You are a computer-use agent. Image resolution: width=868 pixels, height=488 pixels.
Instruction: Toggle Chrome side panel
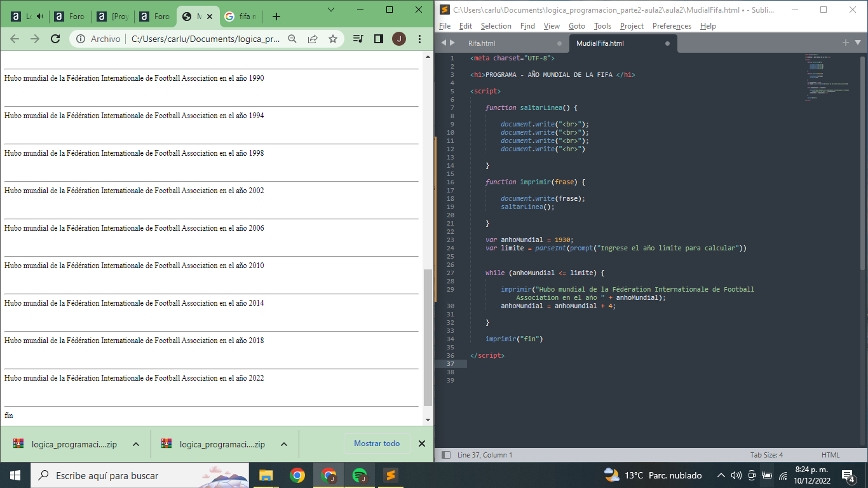coord(379,39)
